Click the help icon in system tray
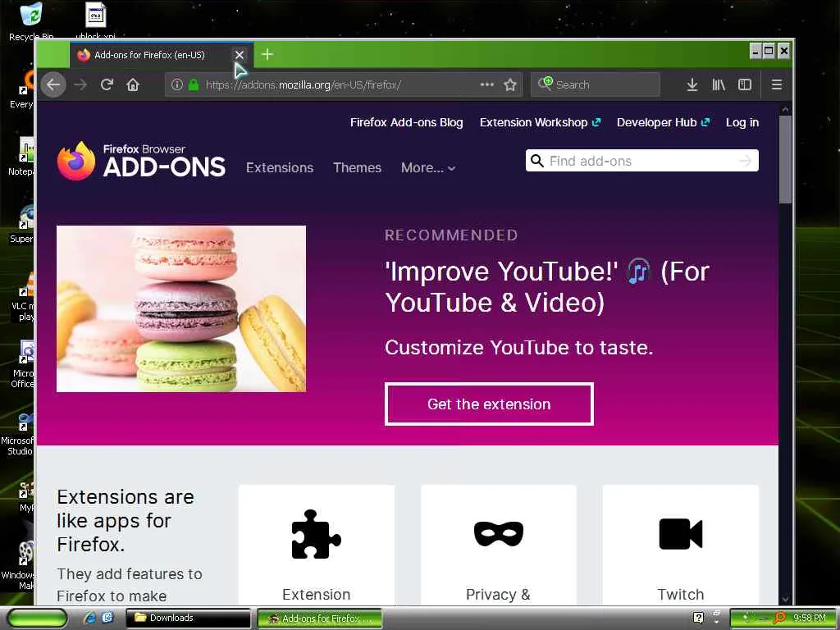Screen dimensions: 840x630 pos(698,618)
